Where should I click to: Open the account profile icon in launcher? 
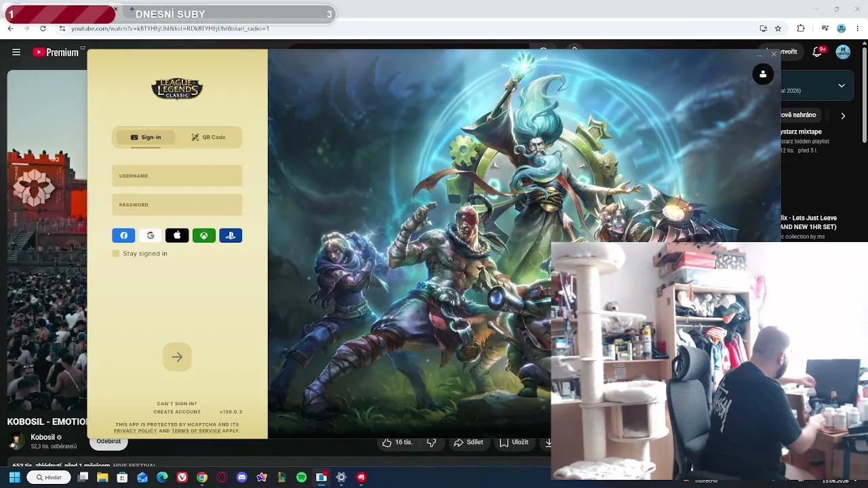click(763, 74)
